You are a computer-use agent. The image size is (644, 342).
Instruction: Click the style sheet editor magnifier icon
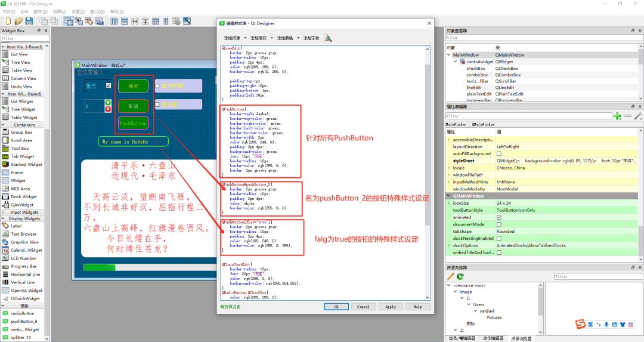[328, 38]
